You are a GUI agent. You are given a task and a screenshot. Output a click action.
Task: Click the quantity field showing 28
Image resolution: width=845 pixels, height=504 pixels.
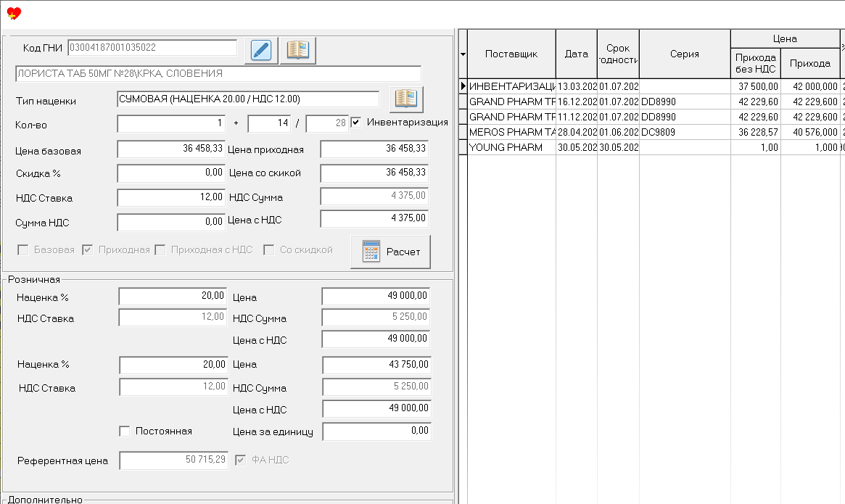click(x=327, y=123)
